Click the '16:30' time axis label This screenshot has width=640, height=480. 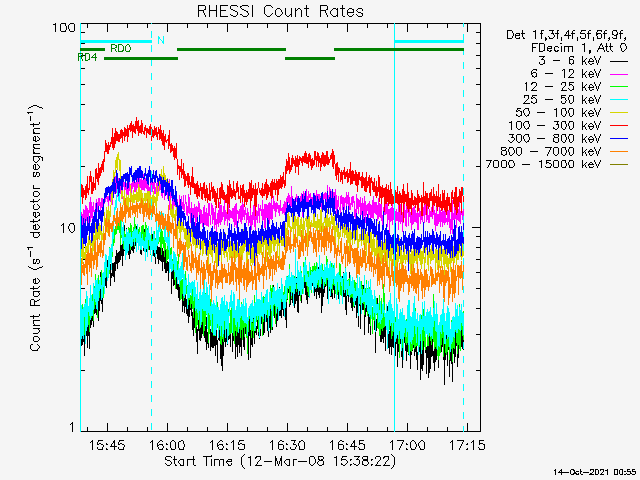tap(287, 445)
